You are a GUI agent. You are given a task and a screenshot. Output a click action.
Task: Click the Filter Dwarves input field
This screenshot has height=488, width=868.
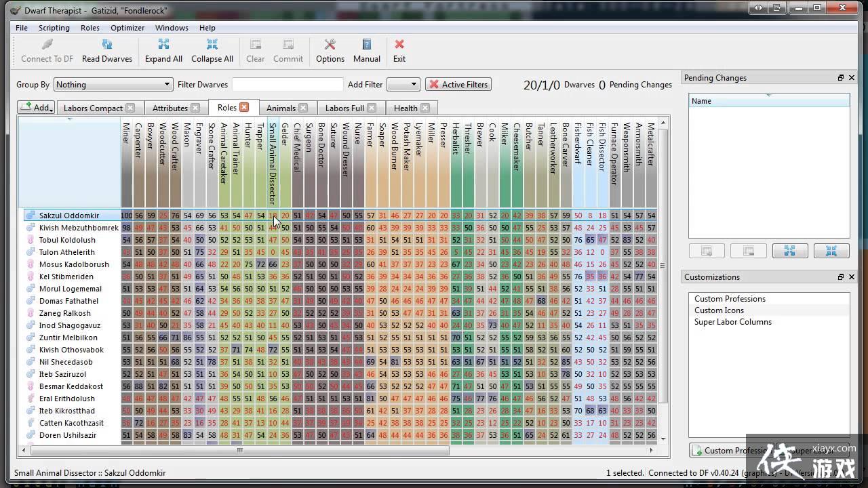288,85
